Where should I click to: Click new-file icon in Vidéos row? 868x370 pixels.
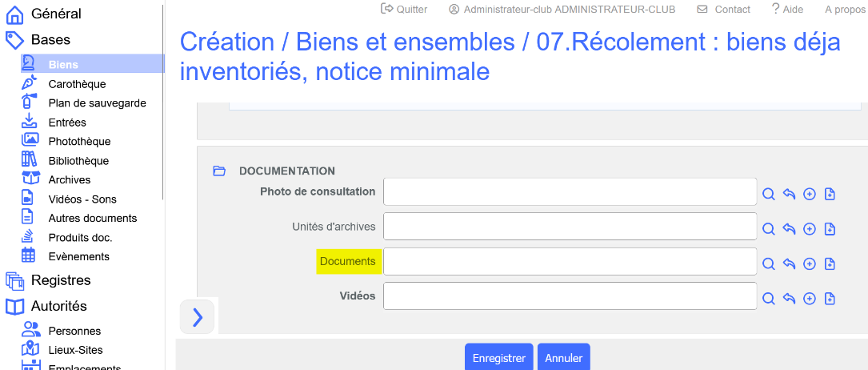(x=830, y=299)
